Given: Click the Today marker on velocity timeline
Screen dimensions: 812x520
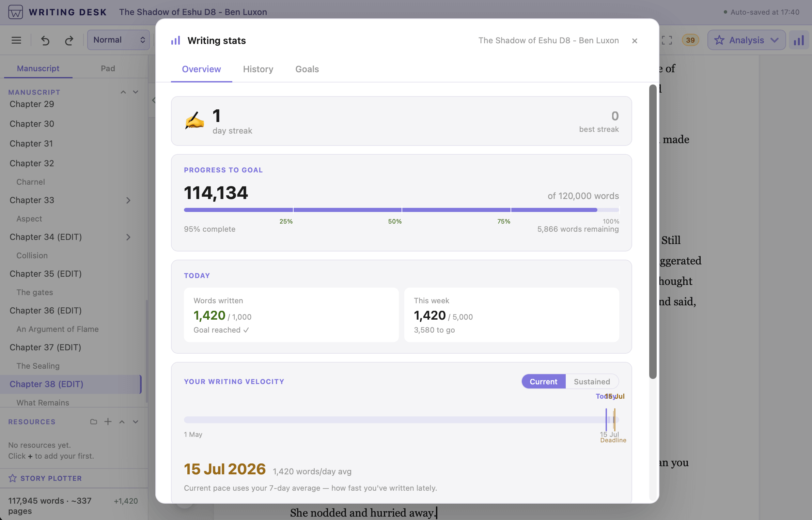Looking at the screenshot, I should (606, 420).
